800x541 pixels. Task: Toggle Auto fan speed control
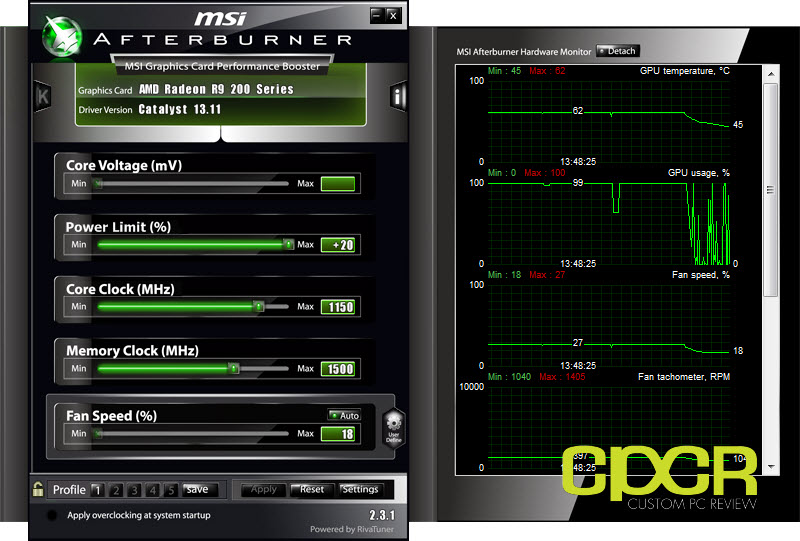coord(344,415)
